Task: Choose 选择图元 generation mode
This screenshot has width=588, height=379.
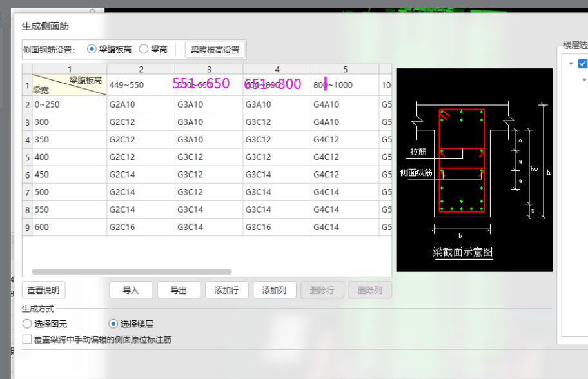Action: (x=27, y=324)
